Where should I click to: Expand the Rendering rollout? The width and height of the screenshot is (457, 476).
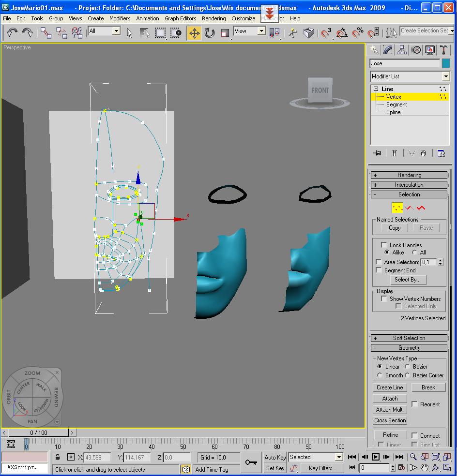(409, 175)
